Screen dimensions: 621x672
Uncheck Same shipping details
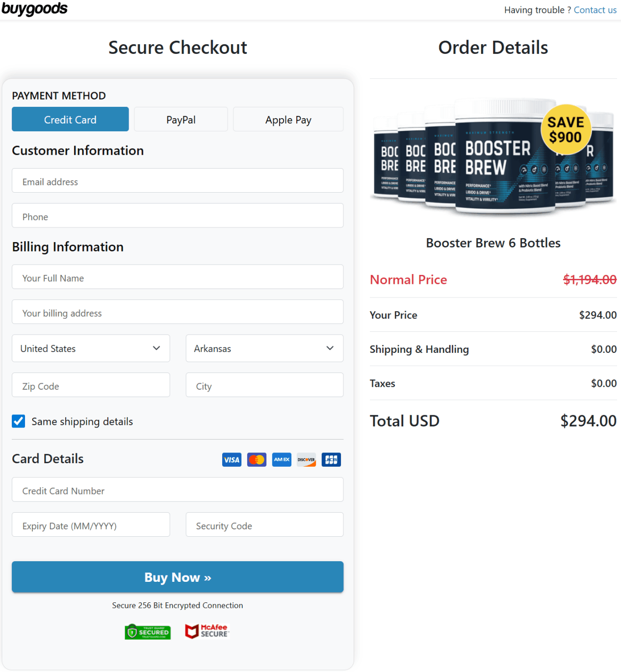point(18,421)
